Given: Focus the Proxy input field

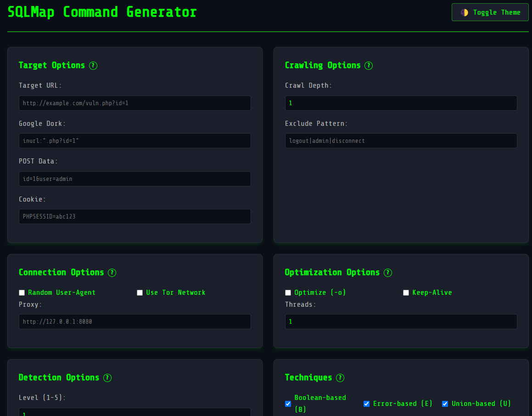Looking at the screenshot, I should pos(134,322).
